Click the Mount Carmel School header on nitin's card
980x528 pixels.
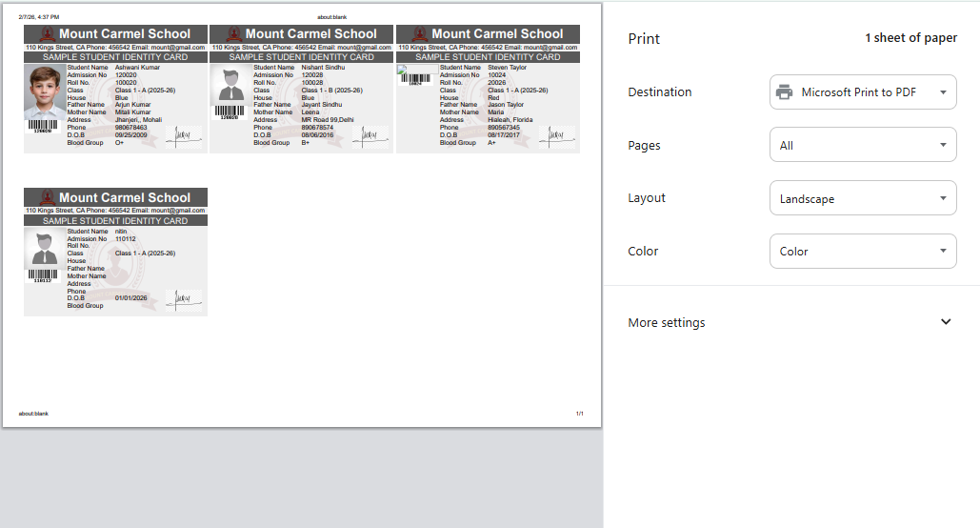pos(125,198)
